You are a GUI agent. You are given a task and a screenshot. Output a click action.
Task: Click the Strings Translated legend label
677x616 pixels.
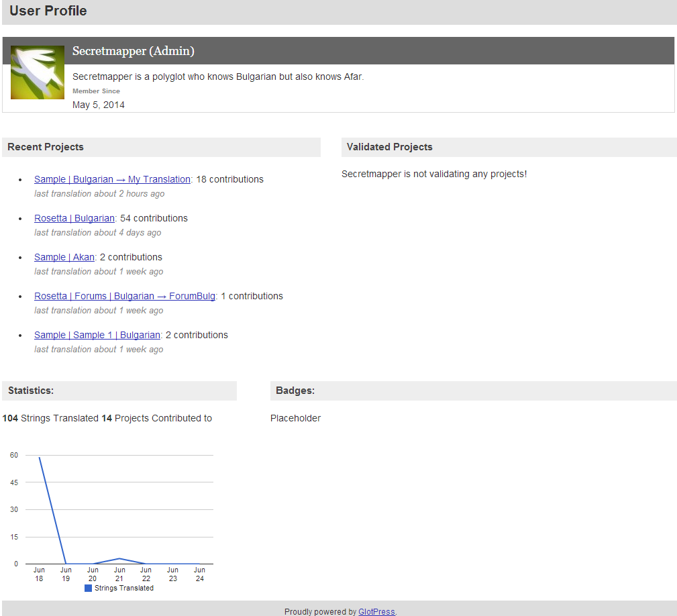click(x=124, y=588)
